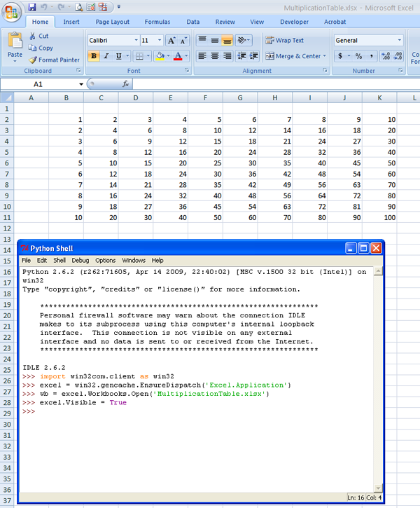Click the Cut text button
The width and height of the screenshot is (420, 508).
click(x=43, y=36)
